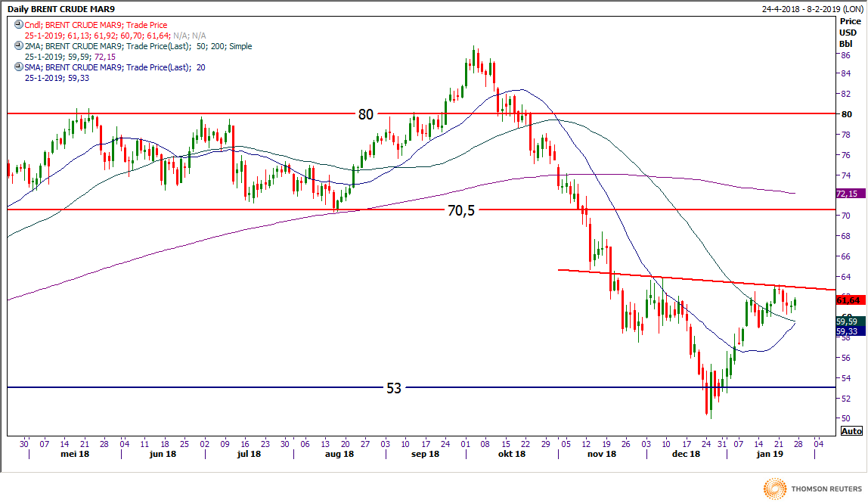Click the mei 18 month label
This screenshot has width=868, height=503.
[75, 454]
